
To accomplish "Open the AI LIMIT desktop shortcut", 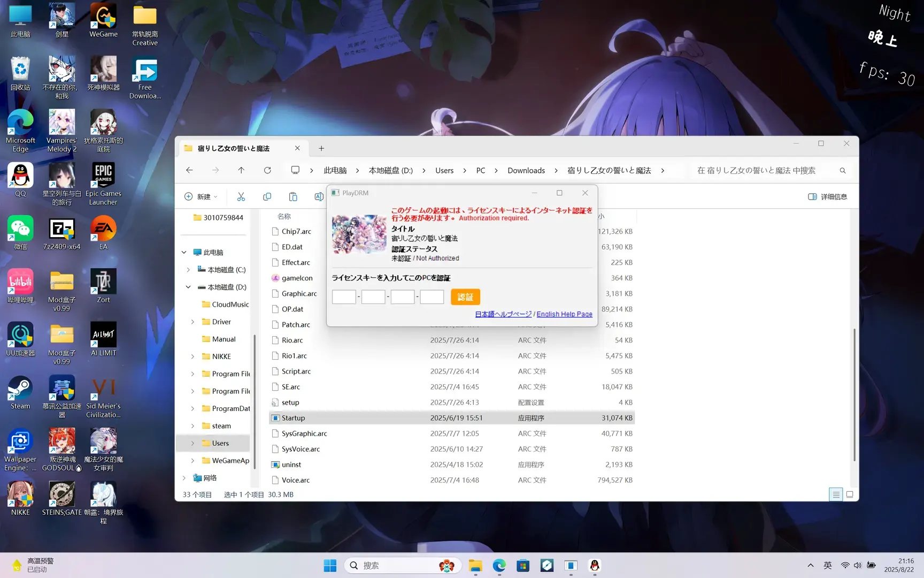I will (103, 339).
